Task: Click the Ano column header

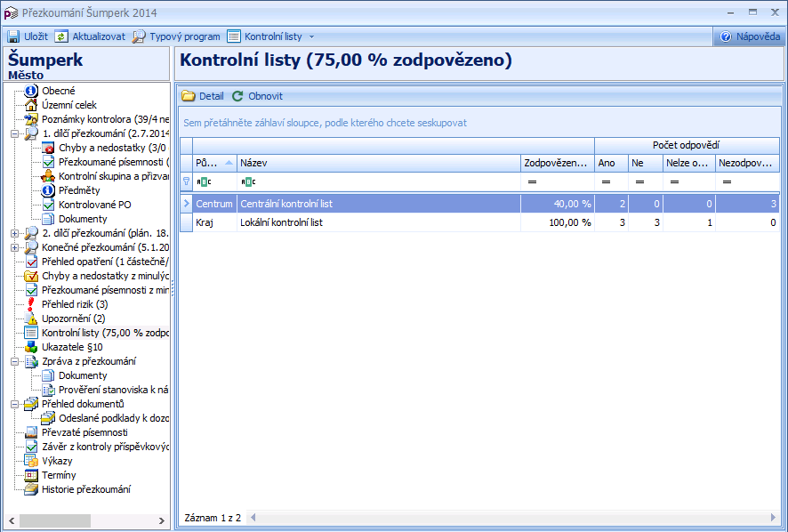Action: click(x=611, y=163)
